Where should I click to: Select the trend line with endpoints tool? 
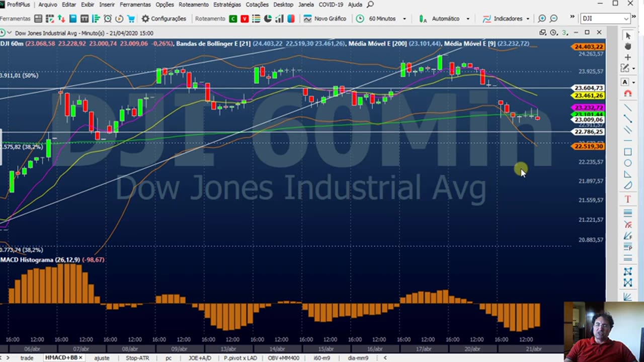pyautogui.click(x=627, y=119)
